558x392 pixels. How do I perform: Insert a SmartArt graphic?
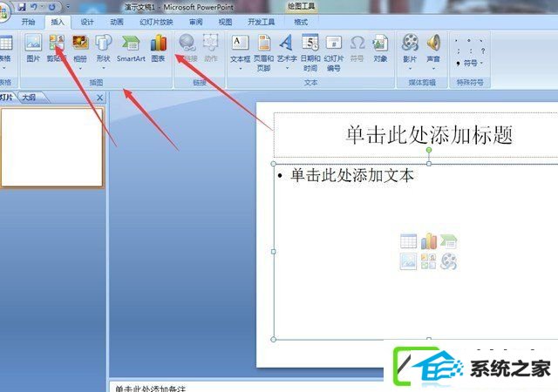[131, 48]
